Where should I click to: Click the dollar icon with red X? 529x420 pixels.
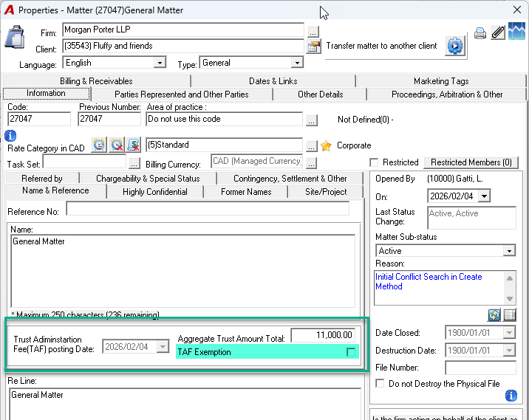pos(134,145)
